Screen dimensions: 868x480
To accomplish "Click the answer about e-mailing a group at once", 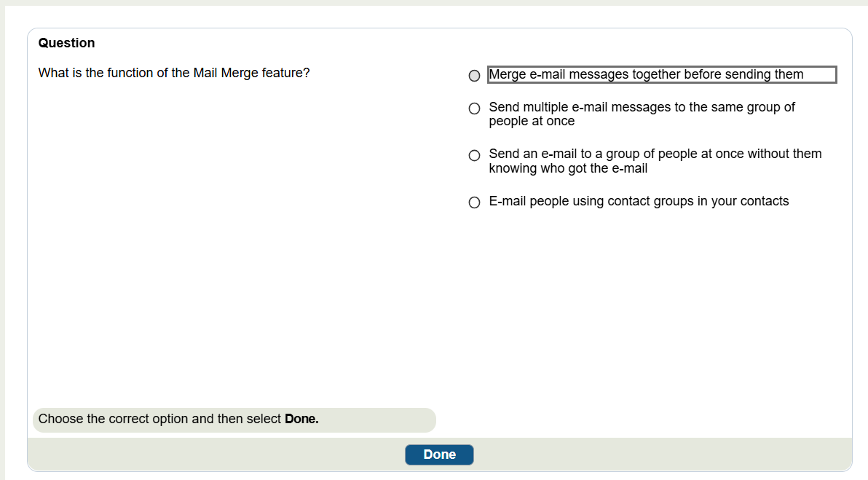I will [x=655, y=160].
